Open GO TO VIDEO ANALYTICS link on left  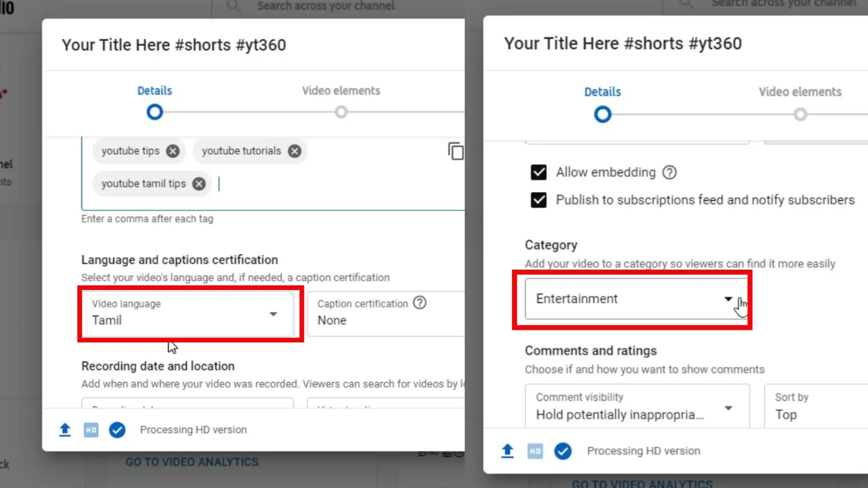pyautogui.click(x=192, y=462)
